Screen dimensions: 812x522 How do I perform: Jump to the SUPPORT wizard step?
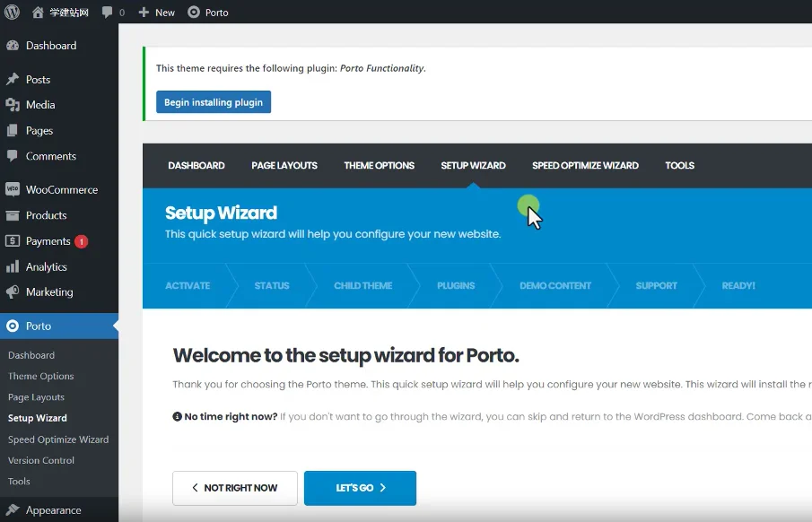coord(656,285)
